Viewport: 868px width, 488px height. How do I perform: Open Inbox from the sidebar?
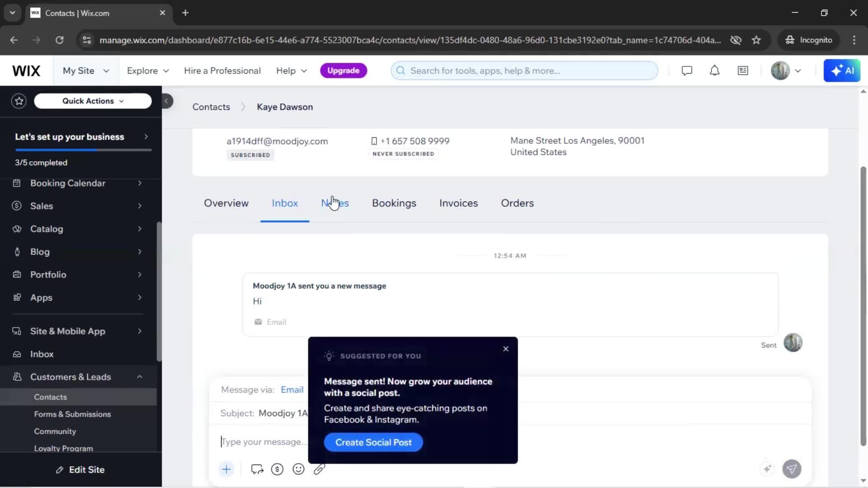click(x=42, y=354)
